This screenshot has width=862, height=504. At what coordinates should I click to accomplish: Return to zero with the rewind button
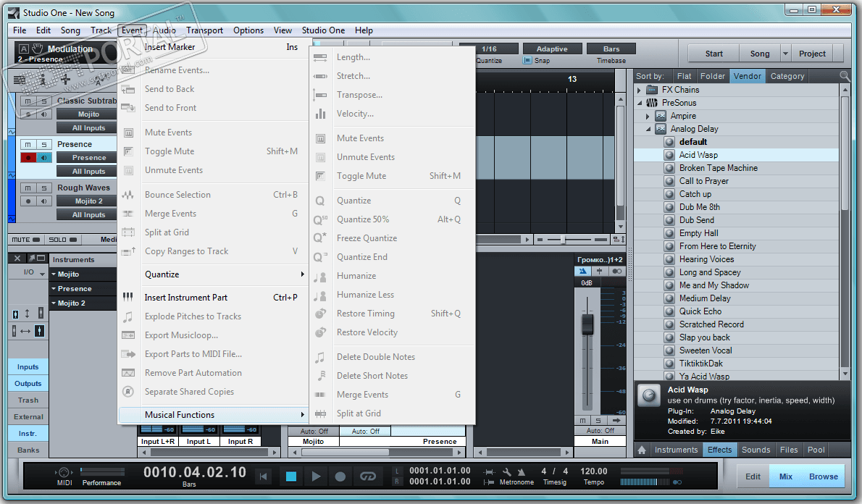(264, 476)
